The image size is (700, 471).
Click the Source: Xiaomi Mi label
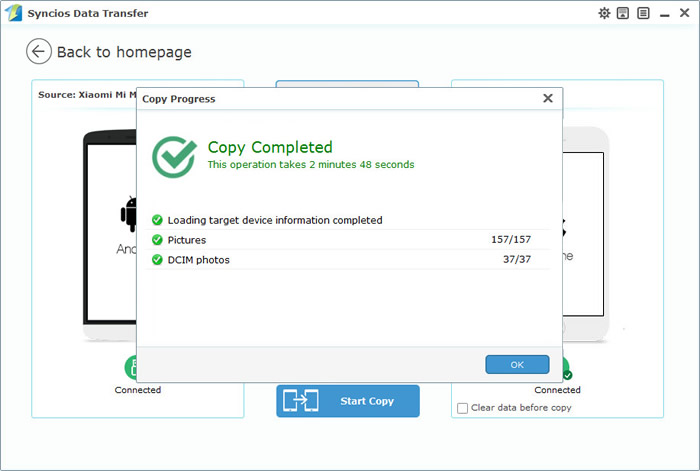tap(87, 95)
